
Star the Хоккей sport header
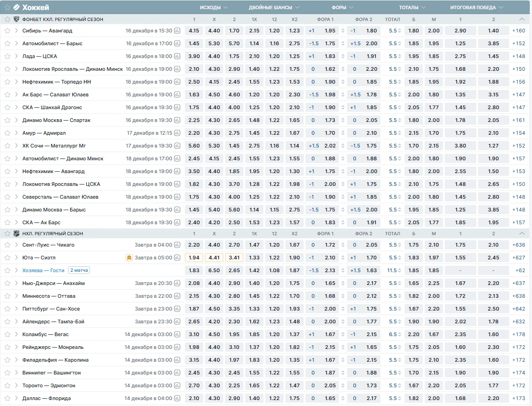[x=7, y=7]
